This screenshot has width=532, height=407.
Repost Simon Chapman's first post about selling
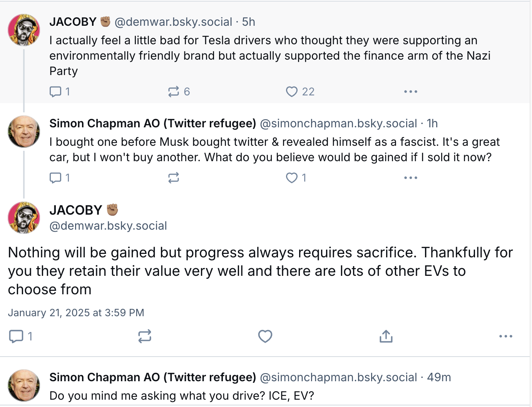click(x=174, y=178)
